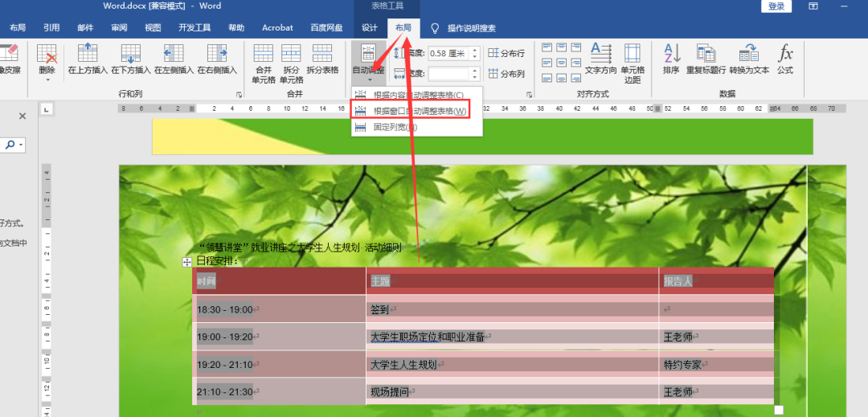Split cells (拆分单元格)
Screen dimensions: 868x417
[x=291, y=63]
